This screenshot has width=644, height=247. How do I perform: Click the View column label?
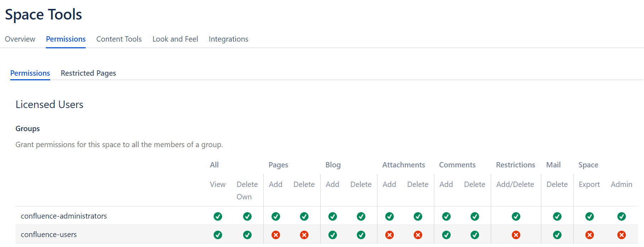[x=218, y=184]
